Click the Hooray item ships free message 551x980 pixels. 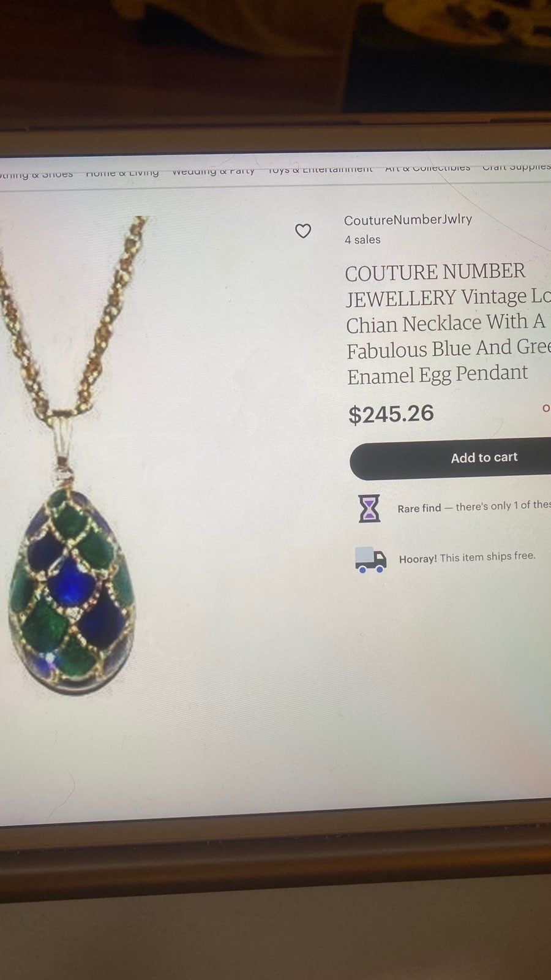(x=467, y=557)
